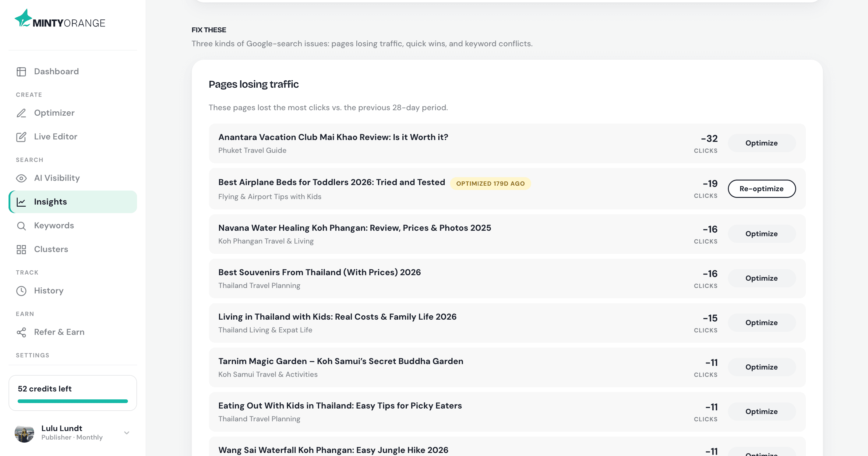This screenshot has height=456, width=868.
Task: Click the Clusters grid icon
Action: (21, 250)
